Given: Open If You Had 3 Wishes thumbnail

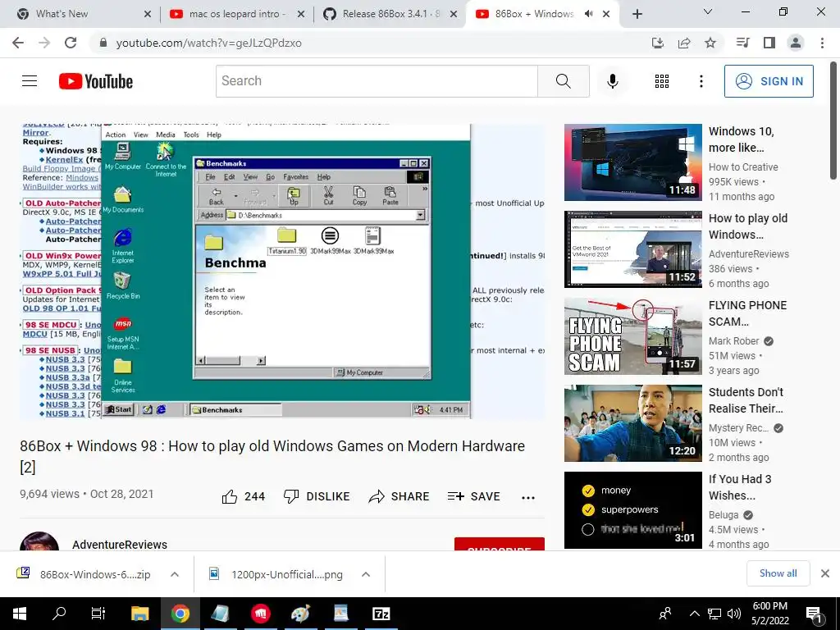Looking at the screenshot, I should coord(632,510).
